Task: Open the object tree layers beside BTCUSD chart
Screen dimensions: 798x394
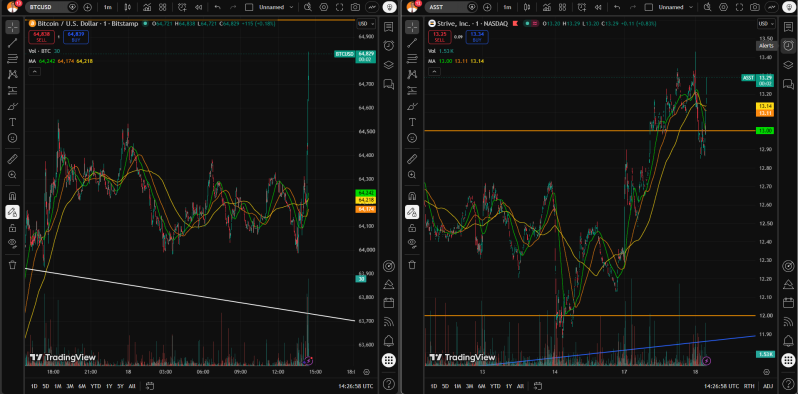Action: click(389, 65)
